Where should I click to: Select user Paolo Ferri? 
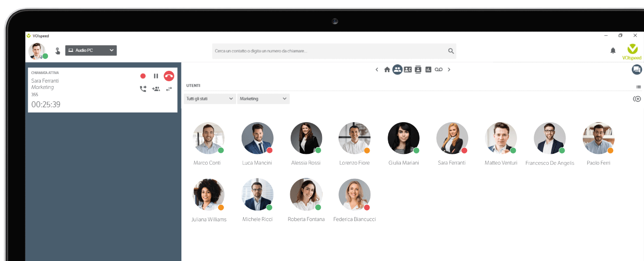click(599, 138)
